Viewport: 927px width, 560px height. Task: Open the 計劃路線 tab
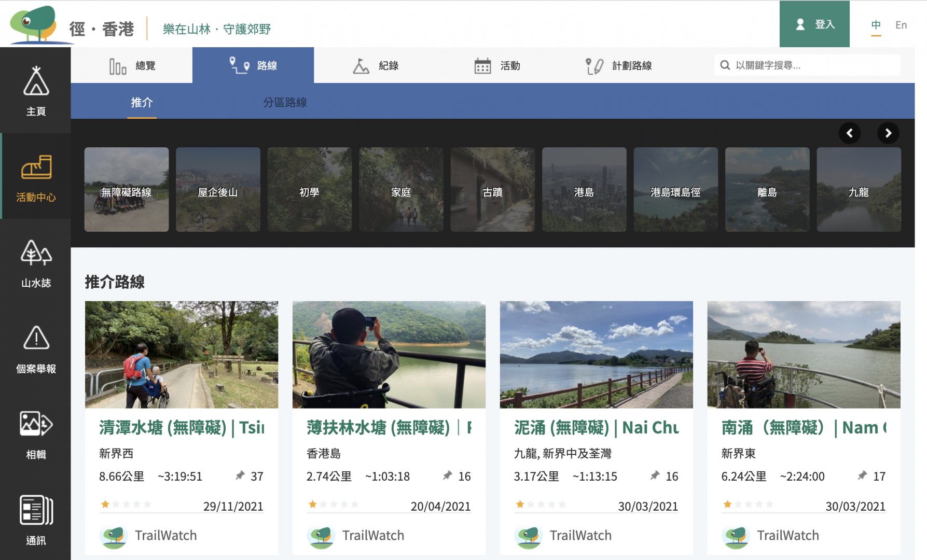(618, 66)
